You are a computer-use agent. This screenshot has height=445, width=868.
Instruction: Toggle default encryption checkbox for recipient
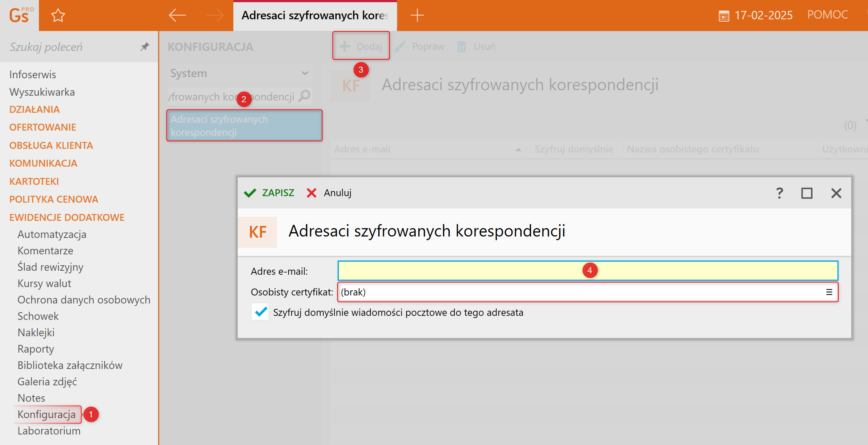click(260, 312)
